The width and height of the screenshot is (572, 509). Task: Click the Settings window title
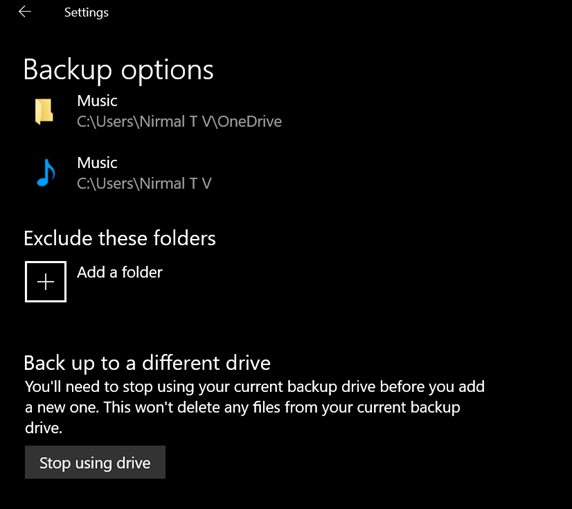click(86, 12)
